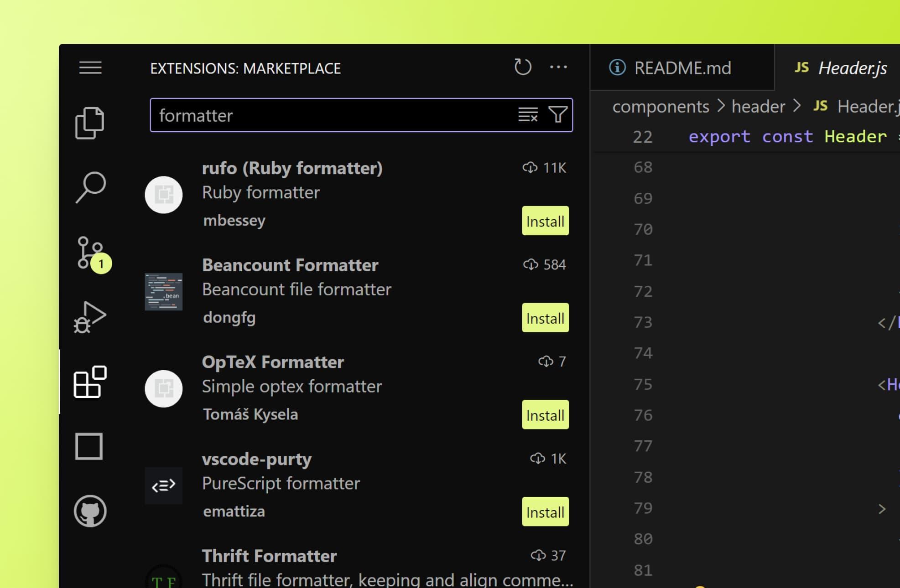The height and width of the screenshot is (588, 900).
Task: Install the Beancount Formatter extension
Action: (x=545, y=318)
